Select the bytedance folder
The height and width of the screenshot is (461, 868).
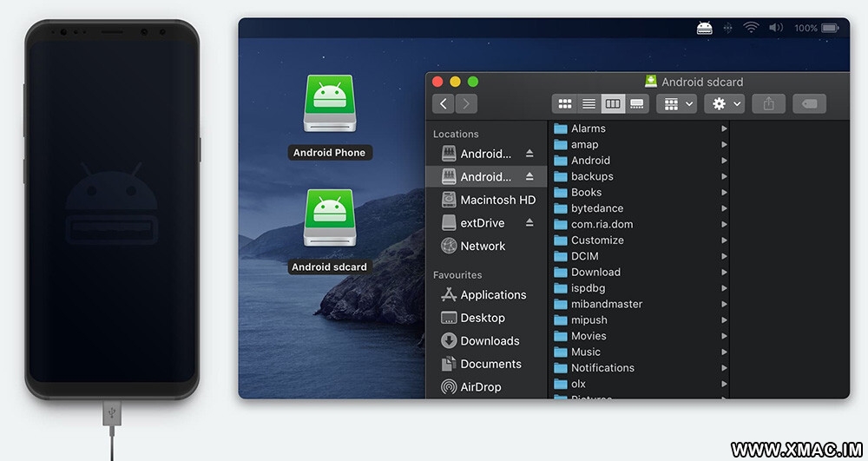pyautogui.click(x=640, y=208)
